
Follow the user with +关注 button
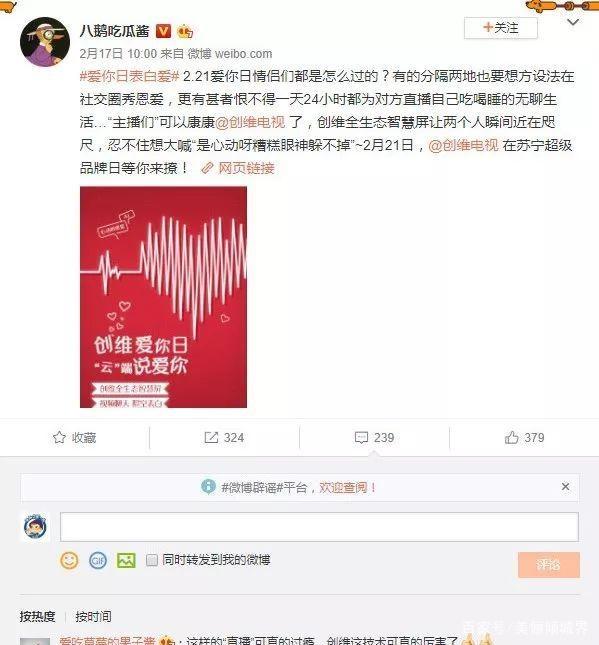(501, 28)
